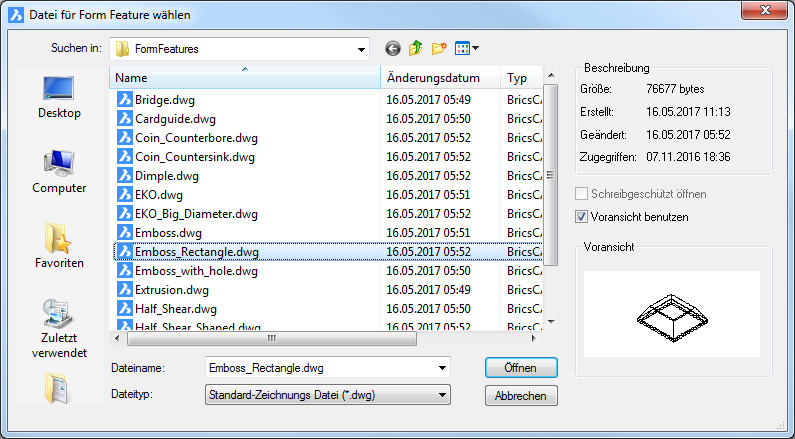Click the Emboss_Rectangle preview thumbnail
The width and height of the screenshot is (795, 439).
pos(671,313)
